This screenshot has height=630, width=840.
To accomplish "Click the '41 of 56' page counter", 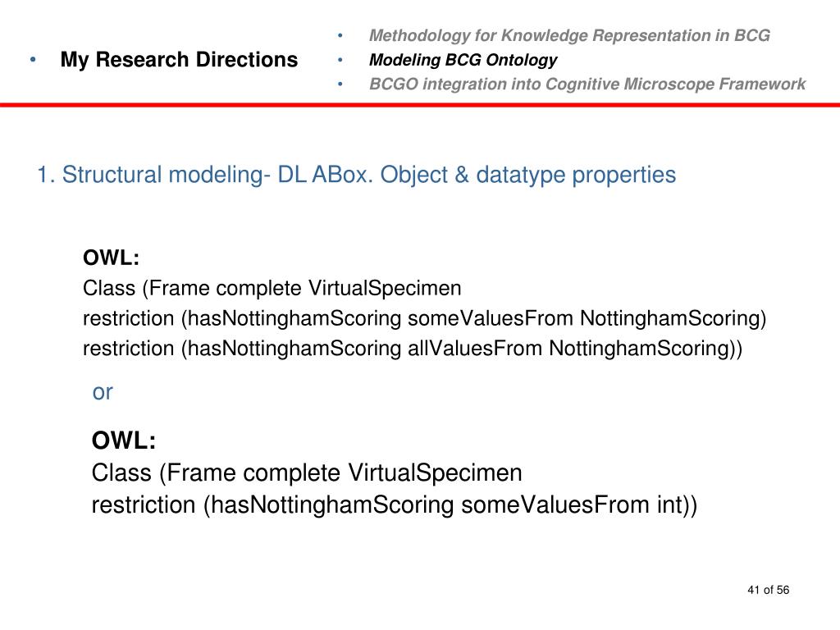I will (x=768, y=590).
